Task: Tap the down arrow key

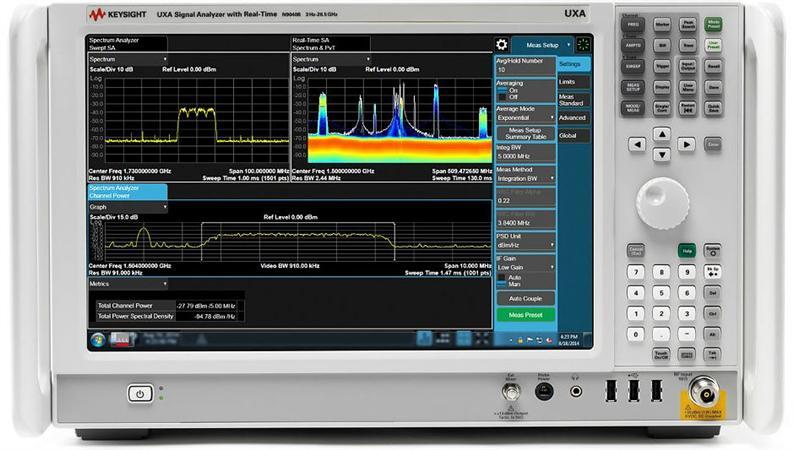Action: click(x=662, y=155)
